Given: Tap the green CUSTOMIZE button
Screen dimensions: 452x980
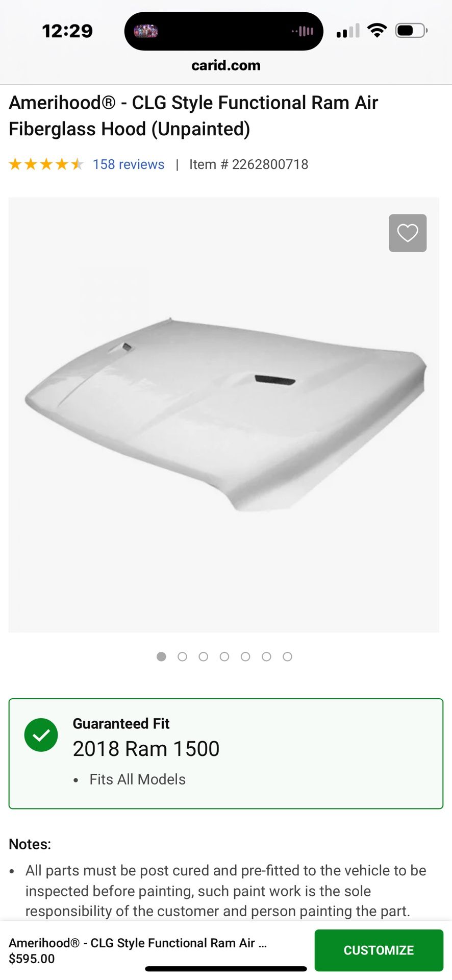Looking at the screenshot, I should click(x=379, y=950).
